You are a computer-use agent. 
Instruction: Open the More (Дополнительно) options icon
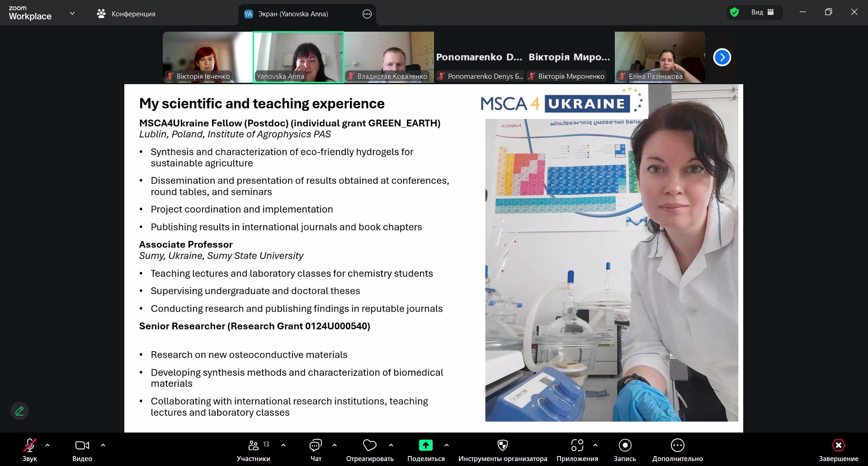pos(677,446)
